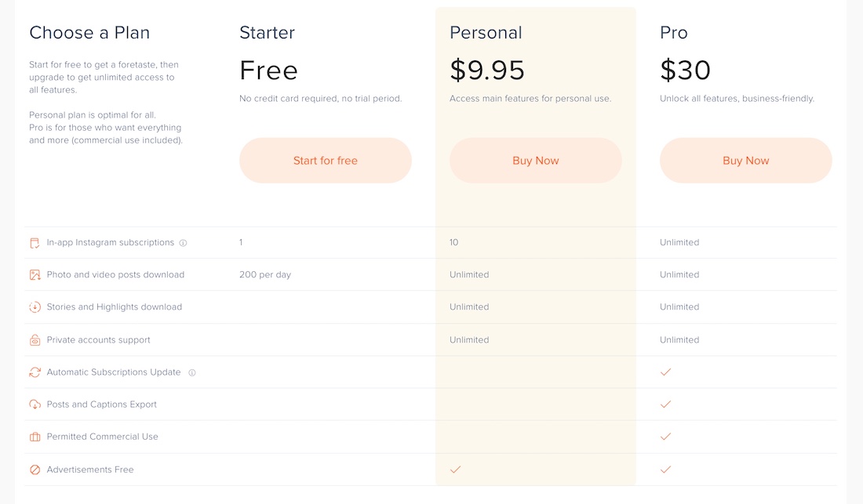The width and height of the screenshot is (863, 504).
Task: Select the Personal plan heading
Action: [x=486, y=32]
